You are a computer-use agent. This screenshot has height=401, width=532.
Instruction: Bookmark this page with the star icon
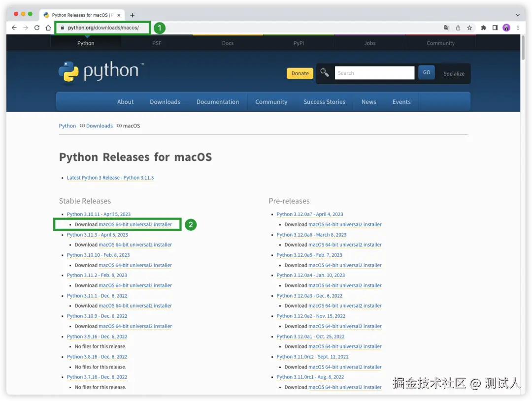pos(469,28)
